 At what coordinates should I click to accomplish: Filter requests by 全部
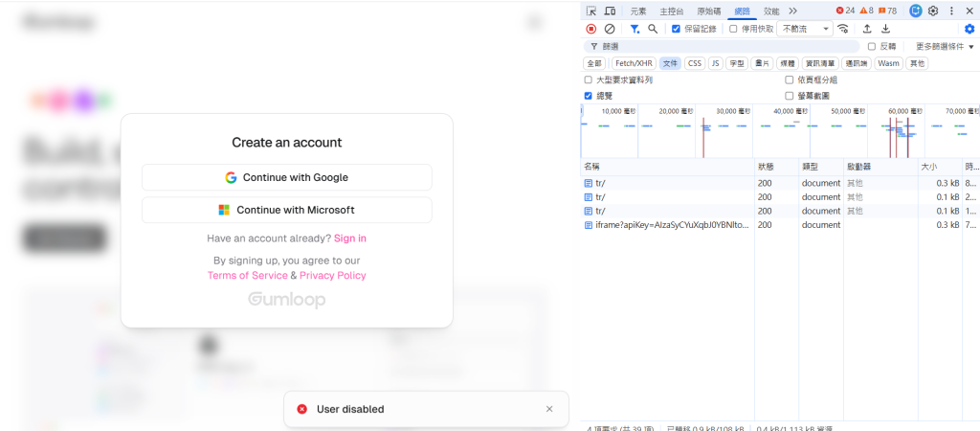click(594, 63)
